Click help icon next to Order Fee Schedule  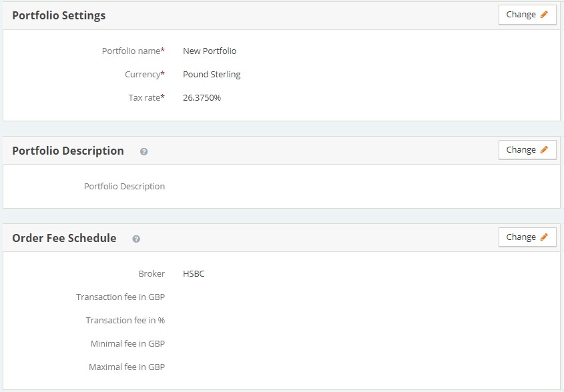136,239
